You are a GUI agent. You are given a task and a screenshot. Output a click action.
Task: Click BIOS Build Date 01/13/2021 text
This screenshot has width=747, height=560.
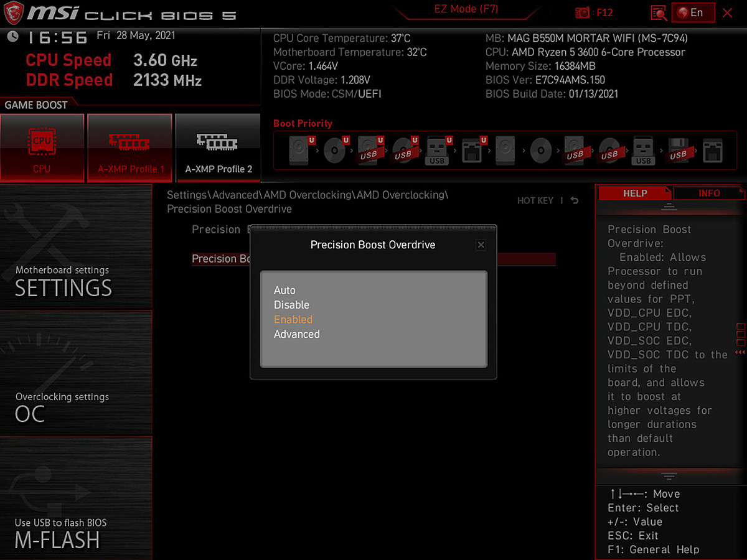[552, 94]
